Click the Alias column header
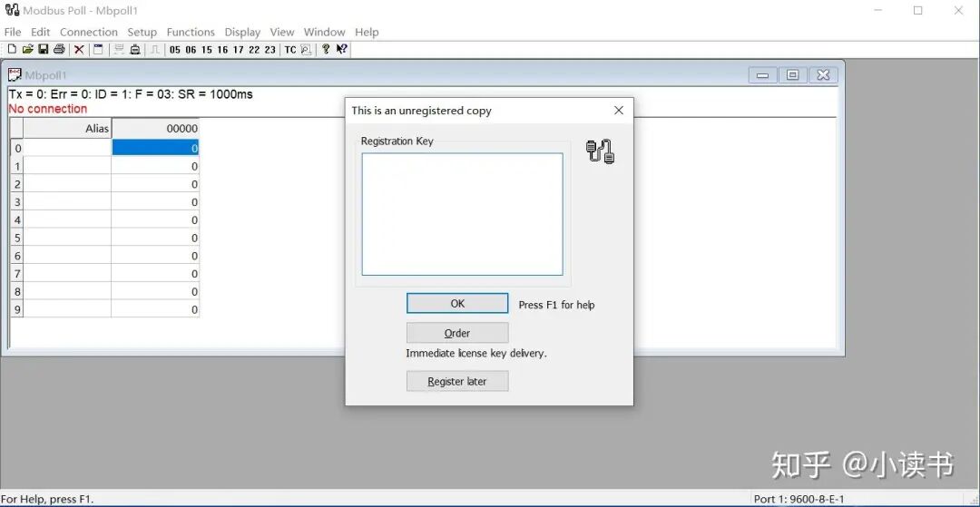 coord(67,129)
